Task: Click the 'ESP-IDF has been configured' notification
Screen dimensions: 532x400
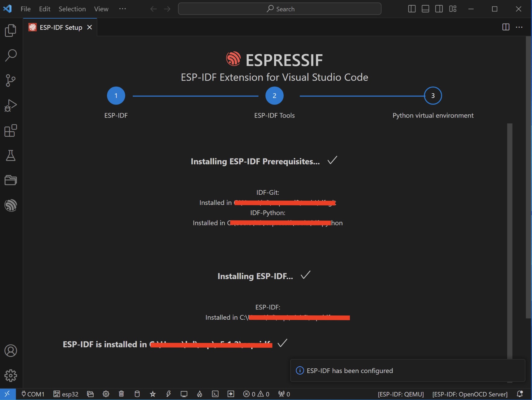Action: click(x=408, y=371)
